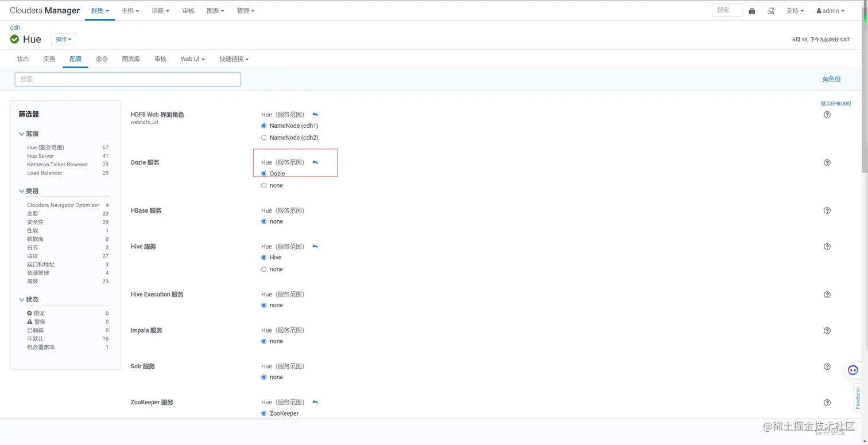Open the 快速链接 dropdown
868x445 pixels.
click(x=234, y=59)
